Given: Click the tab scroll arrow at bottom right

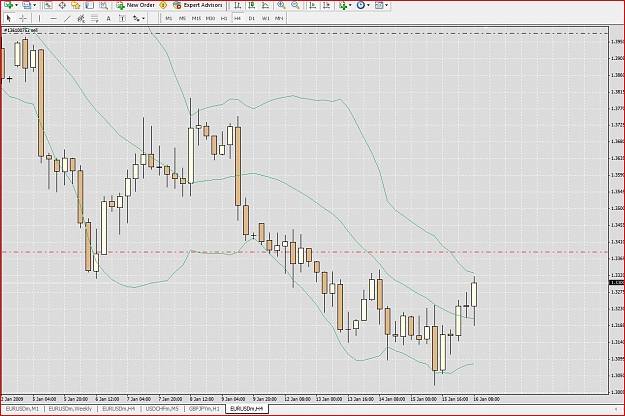Looking at the screenshot, I should 615,409.
